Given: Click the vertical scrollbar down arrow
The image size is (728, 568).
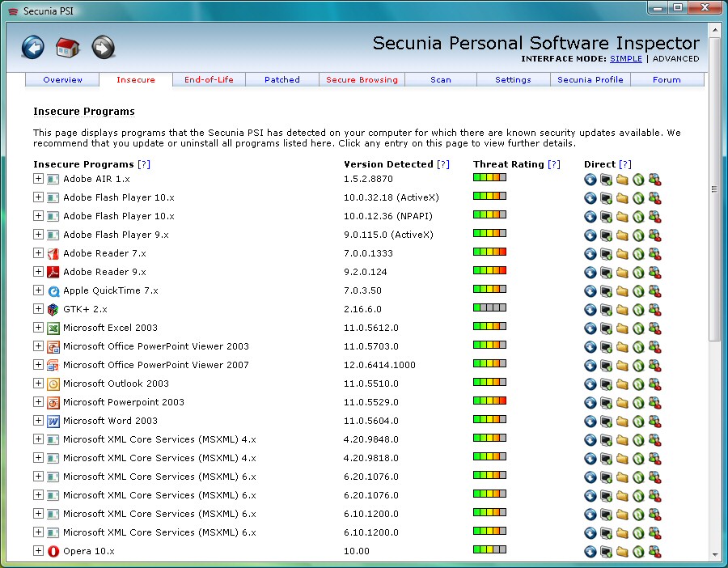Looking at the screenshot, I should pyautogui.click(x=714, y=554).
